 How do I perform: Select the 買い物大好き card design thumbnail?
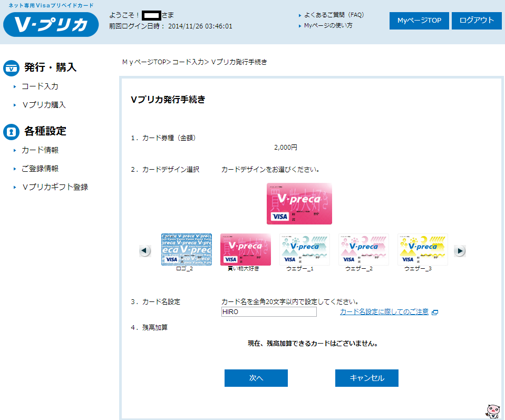pos(246,249)
